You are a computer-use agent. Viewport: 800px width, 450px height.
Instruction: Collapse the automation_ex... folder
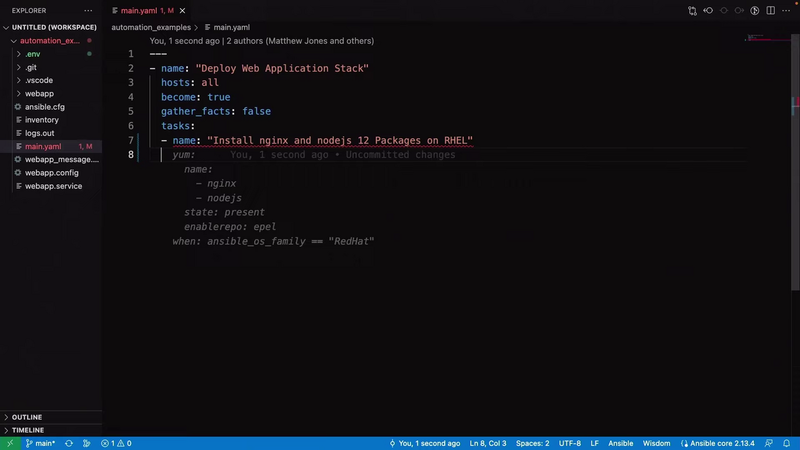51,40
